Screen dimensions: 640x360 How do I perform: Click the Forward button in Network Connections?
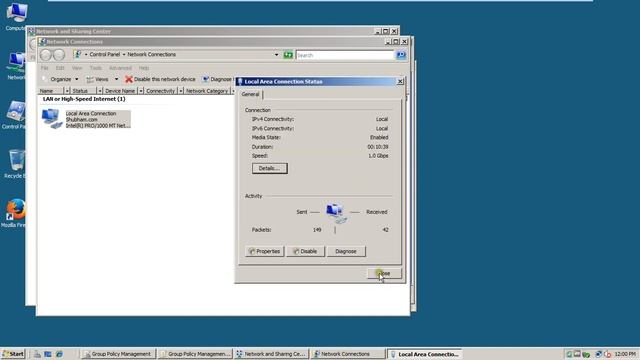pyautogui.click(x=59, y=55)
